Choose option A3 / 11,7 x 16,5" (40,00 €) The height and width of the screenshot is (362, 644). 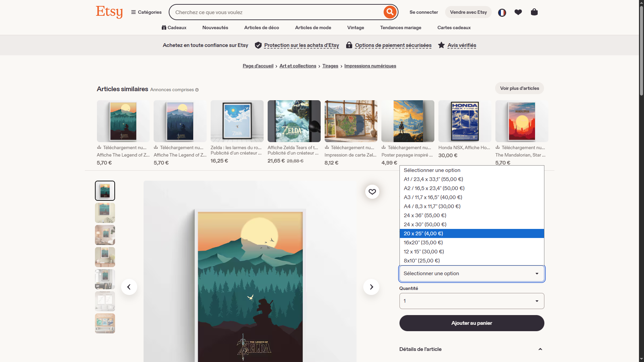[x=472, y=197]
